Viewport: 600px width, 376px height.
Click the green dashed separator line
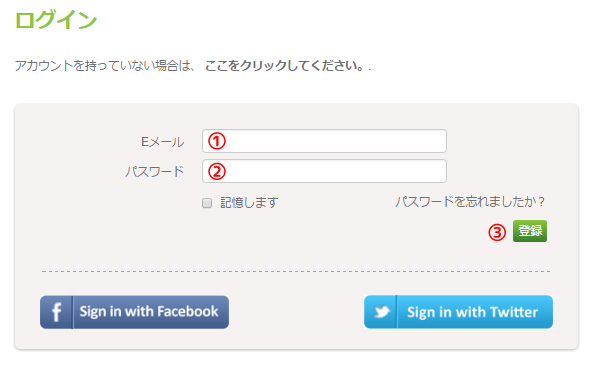tap(296, 271)
